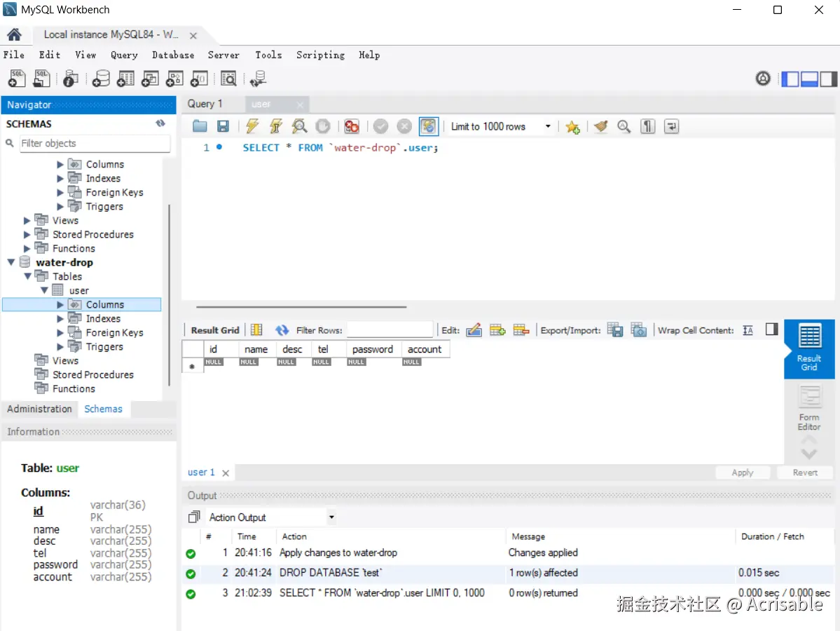The image size is (840, 631).
Task: Open Action Output dropdown
Action: click(x=331, y=517)
